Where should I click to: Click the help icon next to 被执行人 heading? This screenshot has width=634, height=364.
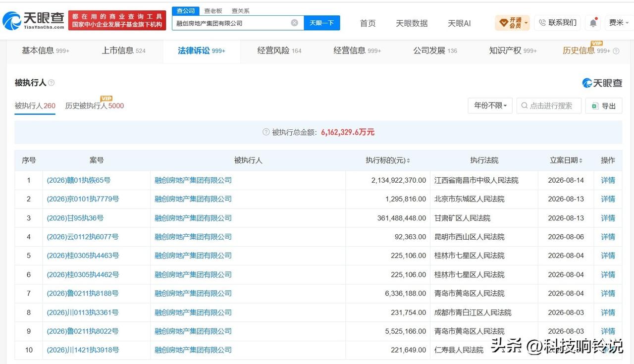tap(52, 83)
